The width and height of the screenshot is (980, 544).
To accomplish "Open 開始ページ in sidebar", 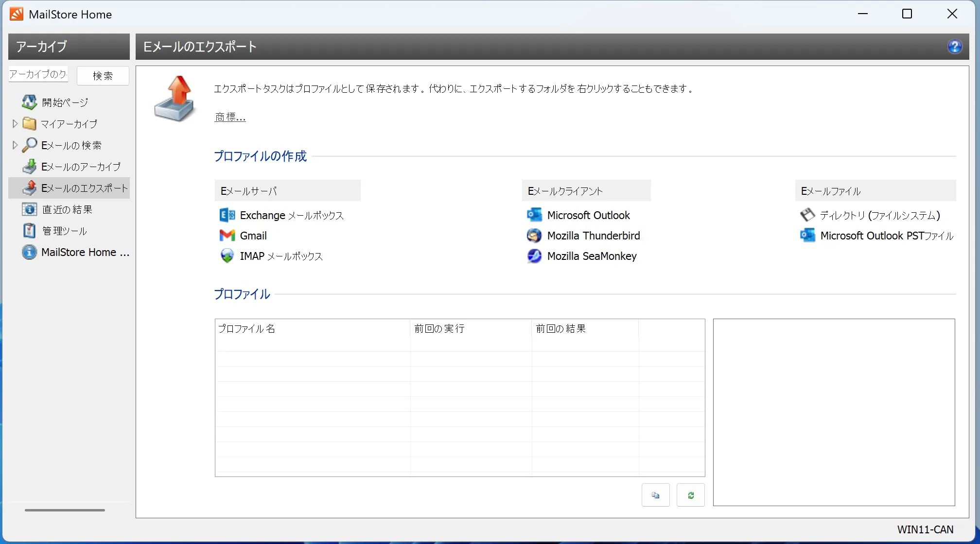I will [65, 102].
